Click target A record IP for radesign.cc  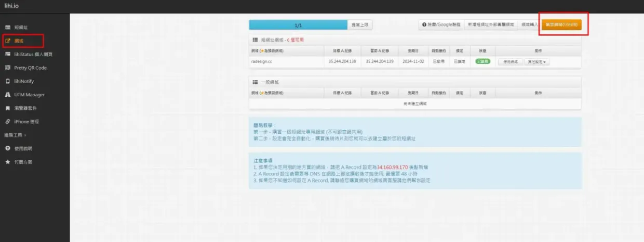tap(342, 61)
